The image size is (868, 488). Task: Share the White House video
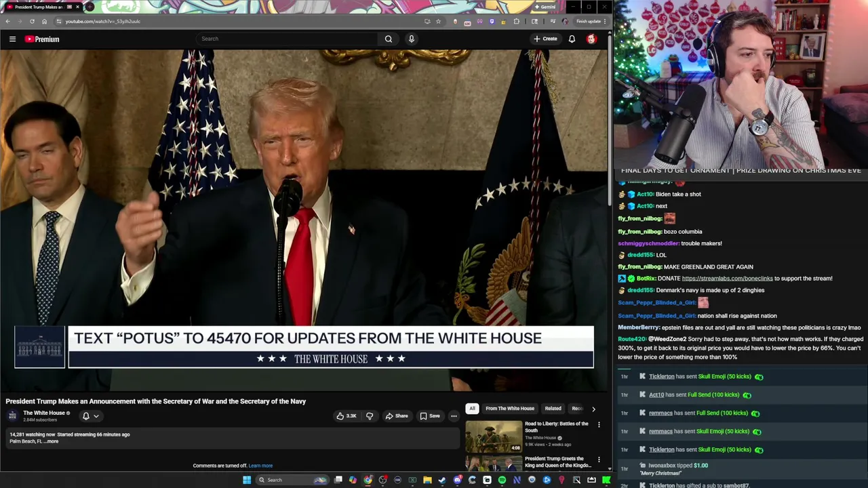click(397, 416)
